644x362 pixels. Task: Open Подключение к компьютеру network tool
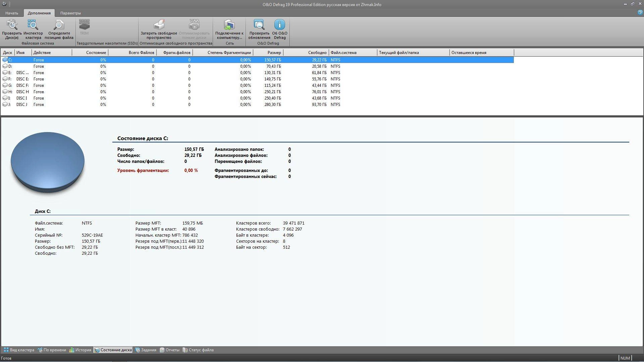[x=229, y=29]
